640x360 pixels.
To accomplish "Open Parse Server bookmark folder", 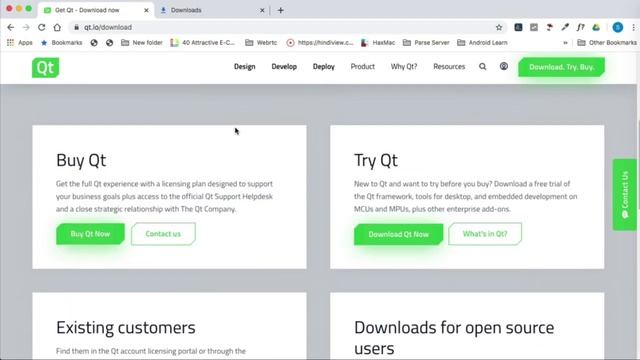I will tap(426, 42).
